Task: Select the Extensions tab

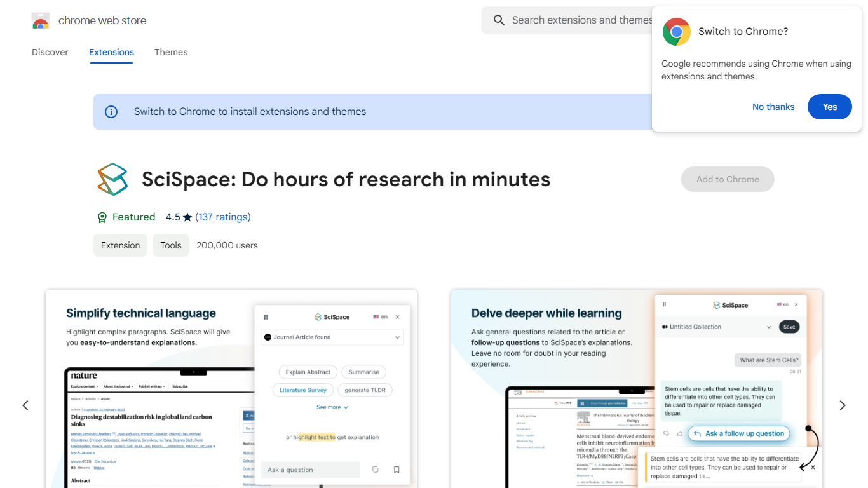Action: tap(111, 52)
